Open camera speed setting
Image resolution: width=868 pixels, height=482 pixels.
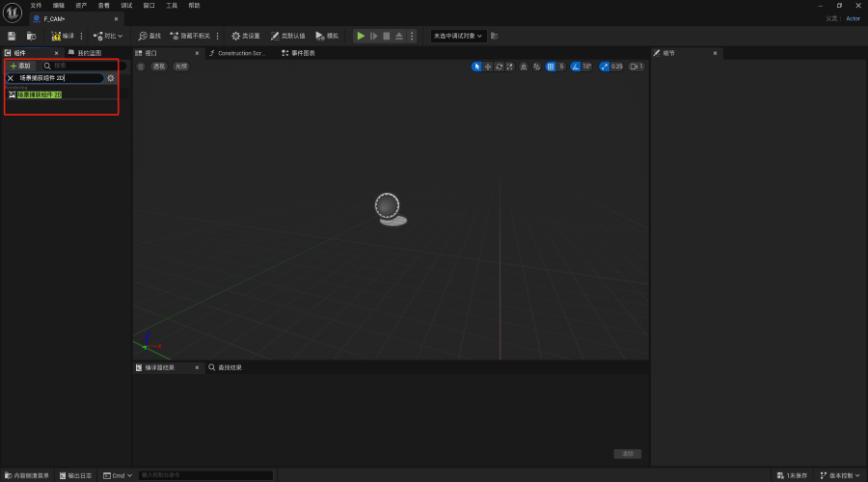[x=637, y=67]
